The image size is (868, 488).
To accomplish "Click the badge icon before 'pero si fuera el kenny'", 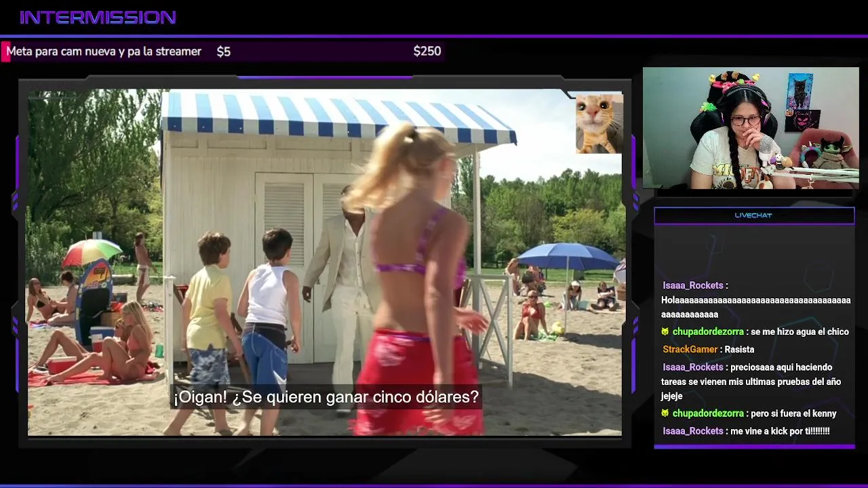I will (x=665, y=413).
